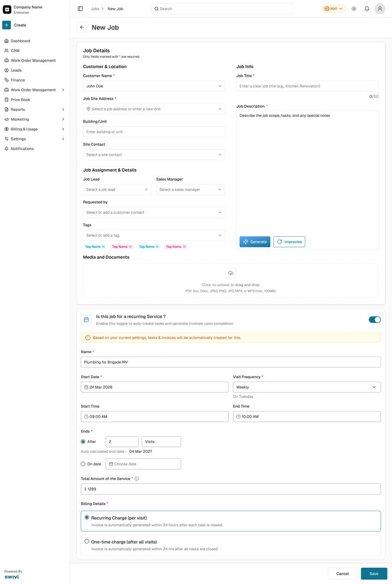Open notifications bell in top bar
Viewport: 392px width, 584px height.
coord(366,9)
